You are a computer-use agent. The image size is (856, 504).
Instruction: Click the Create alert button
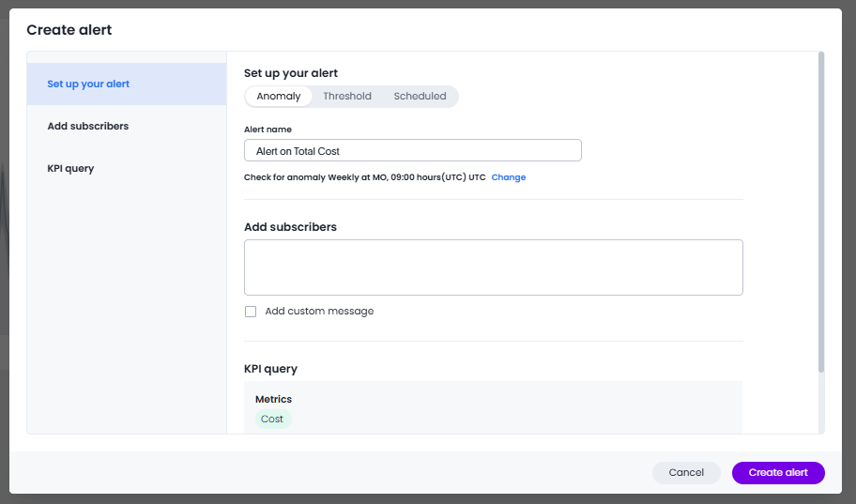[778, 473]
